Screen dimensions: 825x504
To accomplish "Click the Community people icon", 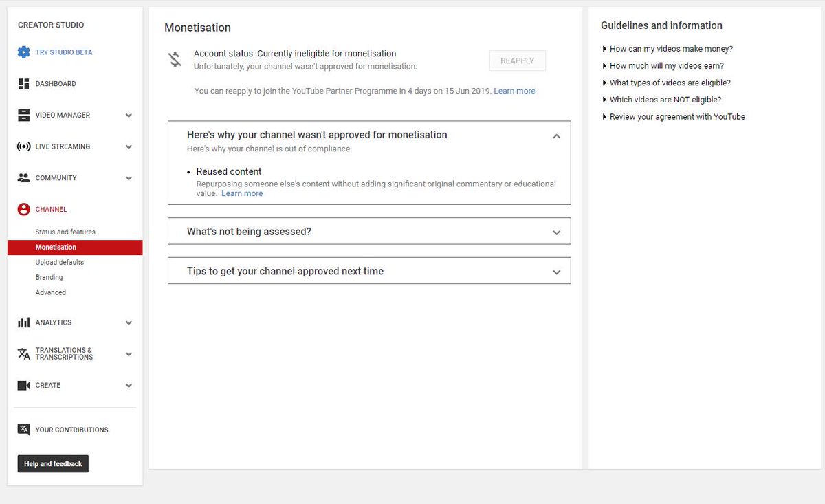I will [x=23, y=178].
